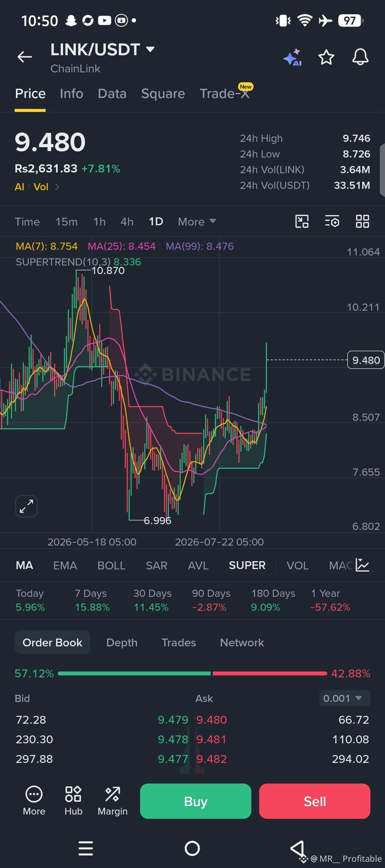Open indicator chart settings next to MAC
The width and height of the screenshot is (385, 868).
click(363, 565)
